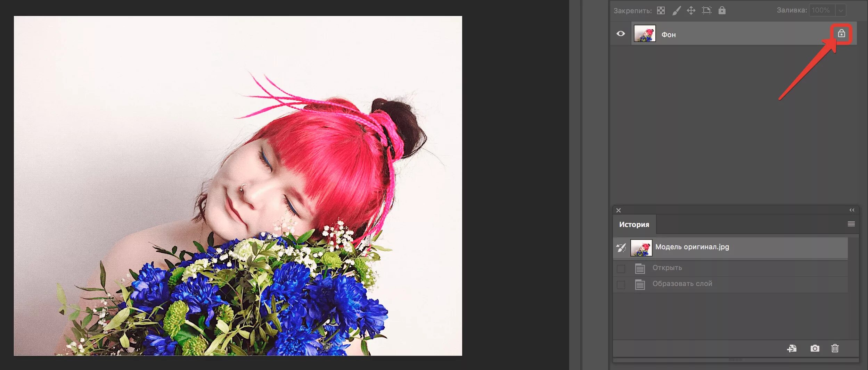Collapse История panel with double arrows
Image resolution: width=868 pixels, height=370 pixels.
tap(852, 210)
